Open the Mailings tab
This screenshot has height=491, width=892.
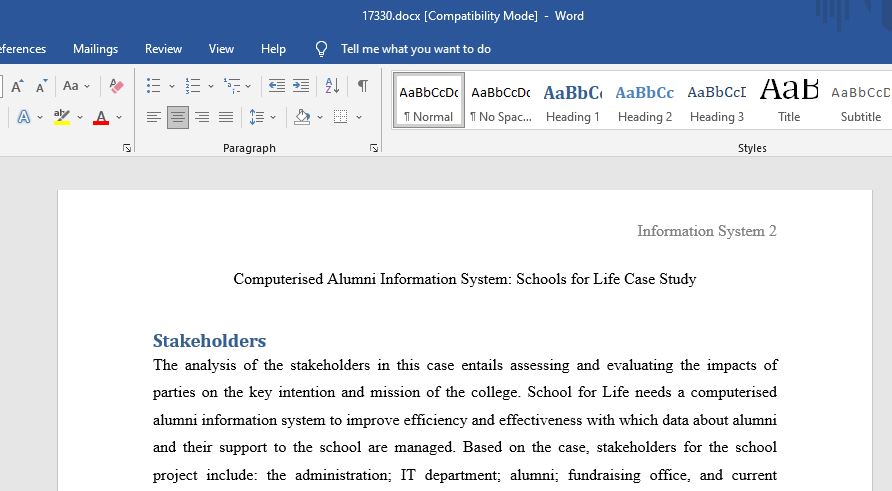click(96, 49)
